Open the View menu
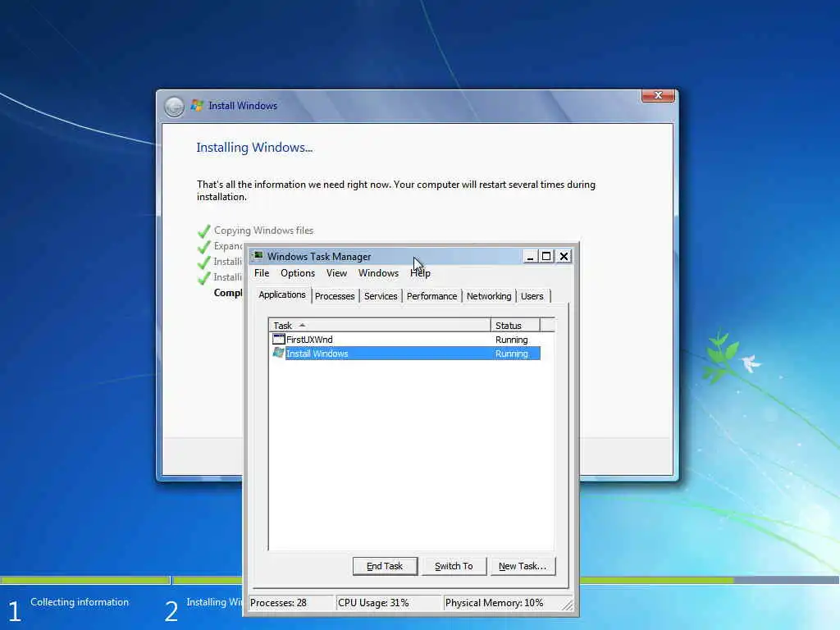This screenshot has height=630, width=840. coord(336,273)
